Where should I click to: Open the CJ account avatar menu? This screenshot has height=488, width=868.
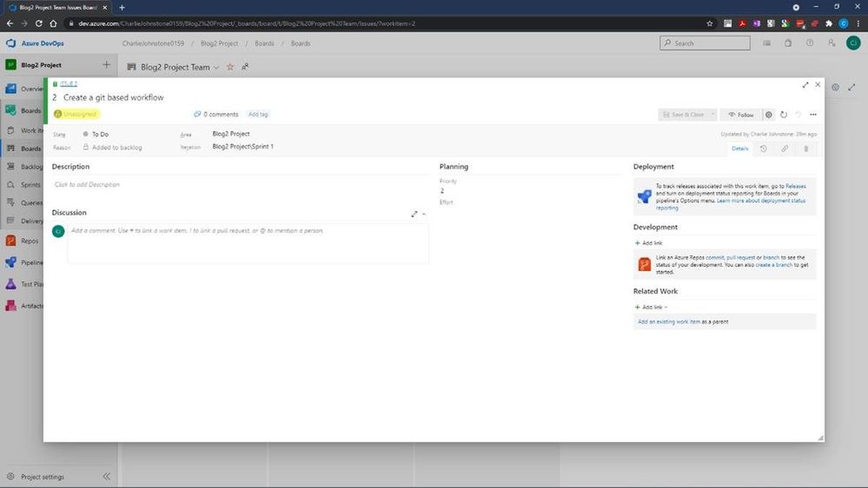pyautogui.click(x=853, y=43)
